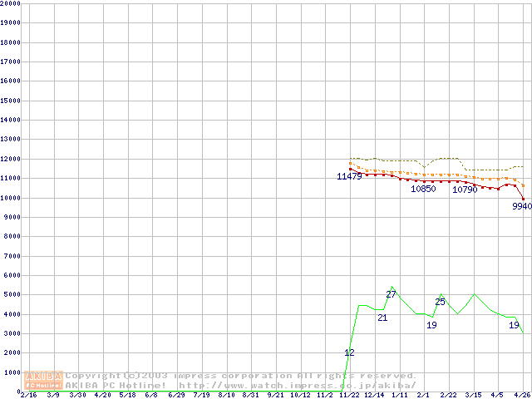Select the 1/11 date on the x-axis
The image size is (532, 399).
tap(399, 395)
